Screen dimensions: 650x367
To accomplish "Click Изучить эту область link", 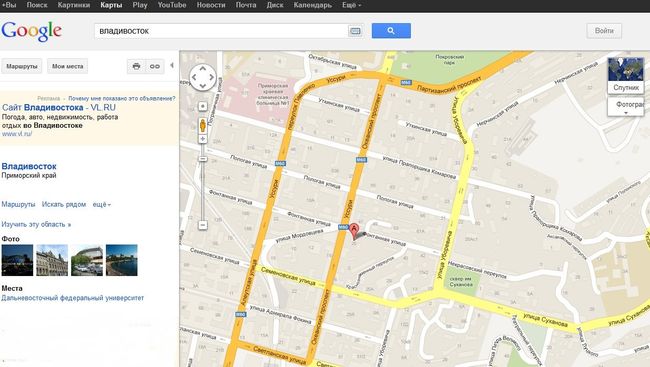I will pos(36,224).
